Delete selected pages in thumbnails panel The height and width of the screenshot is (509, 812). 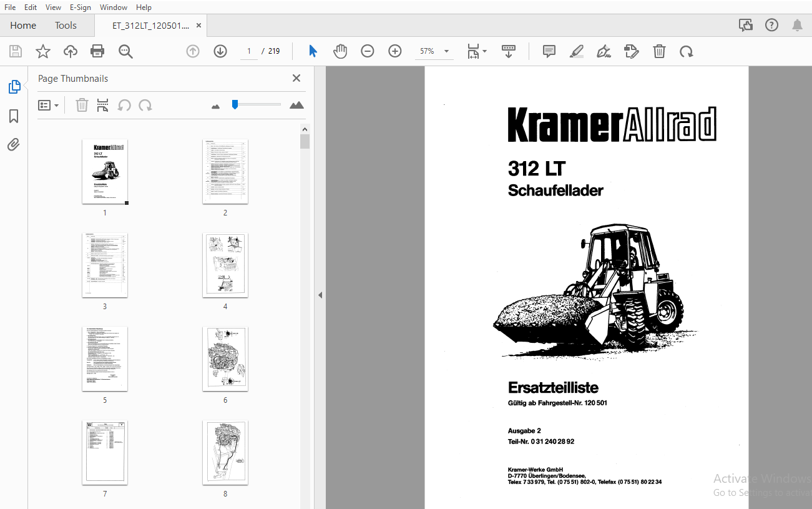(82, 105)
